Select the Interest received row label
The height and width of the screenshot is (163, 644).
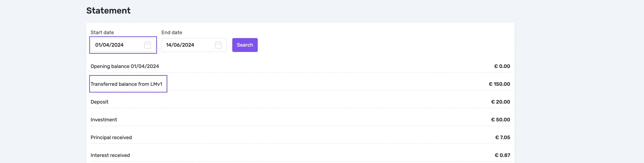point(110,155)
